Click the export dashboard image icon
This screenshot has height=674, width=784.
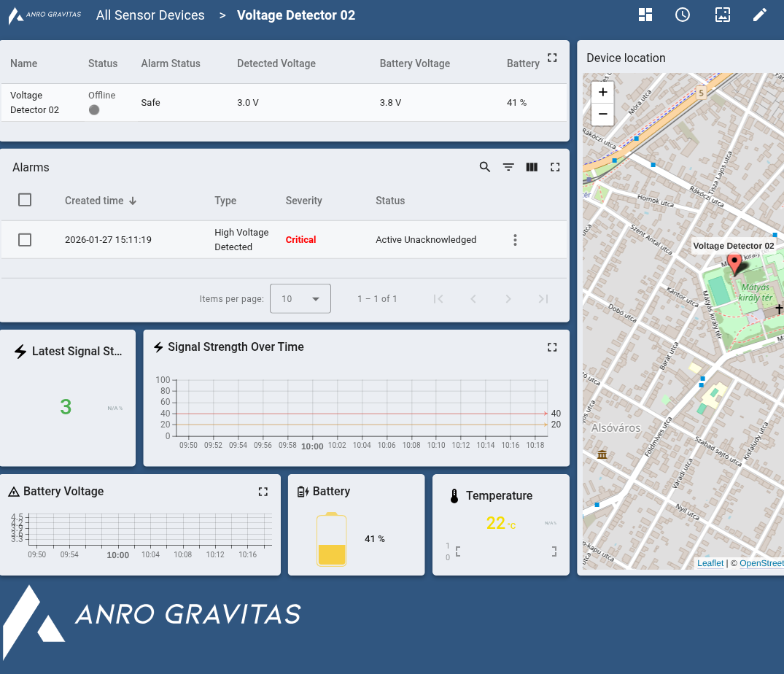pos(722,15)
